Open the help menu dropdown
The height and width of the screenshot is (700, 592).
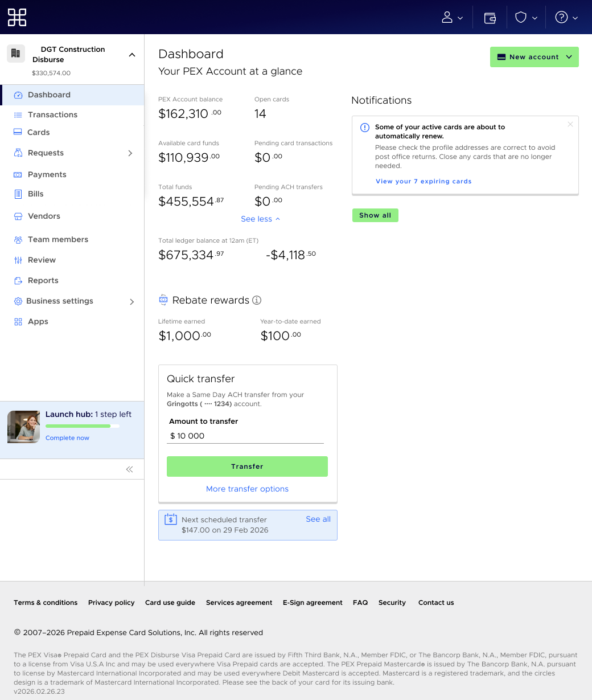coord(566,18)
